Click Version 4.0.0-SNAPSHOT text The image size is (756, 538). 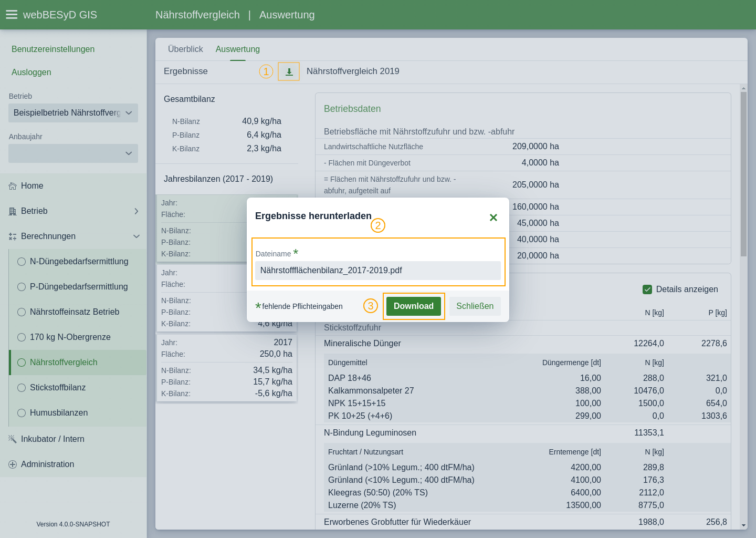[73, 524]
